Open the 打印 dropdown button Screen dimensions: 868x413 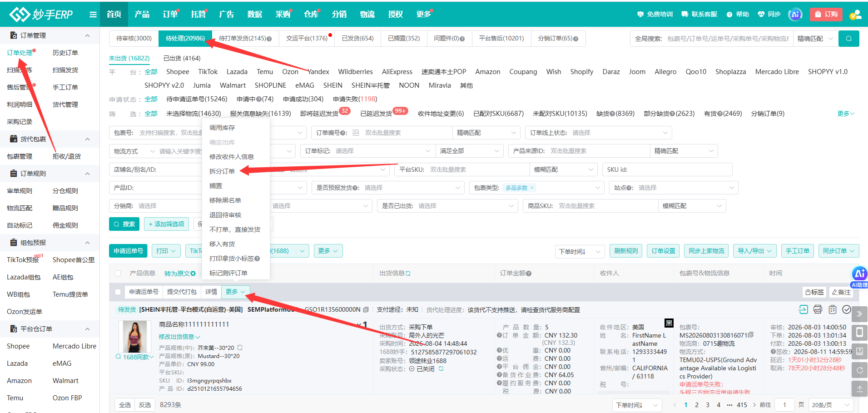[166, 251]
